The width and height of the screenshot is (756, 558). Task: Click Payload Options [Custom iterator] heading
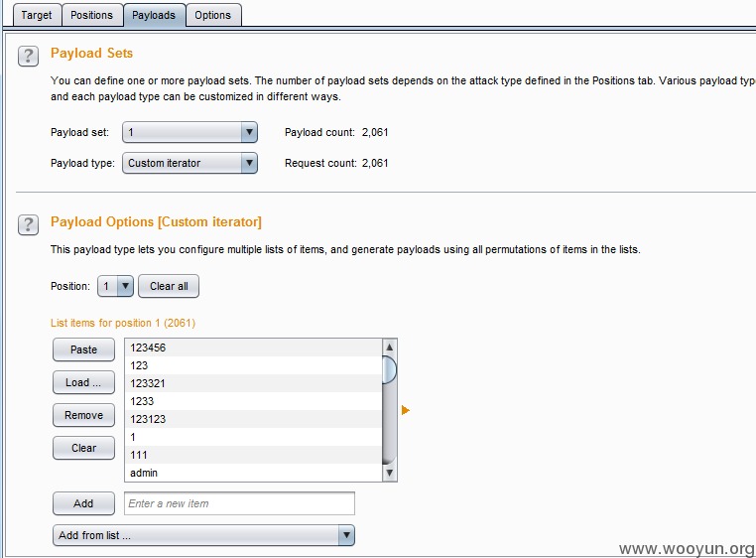[156, 222]
